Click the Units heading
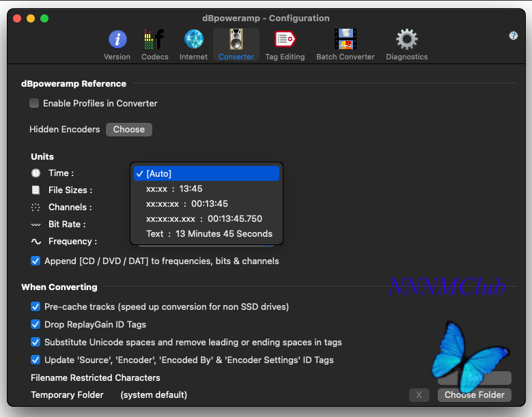 42,156
